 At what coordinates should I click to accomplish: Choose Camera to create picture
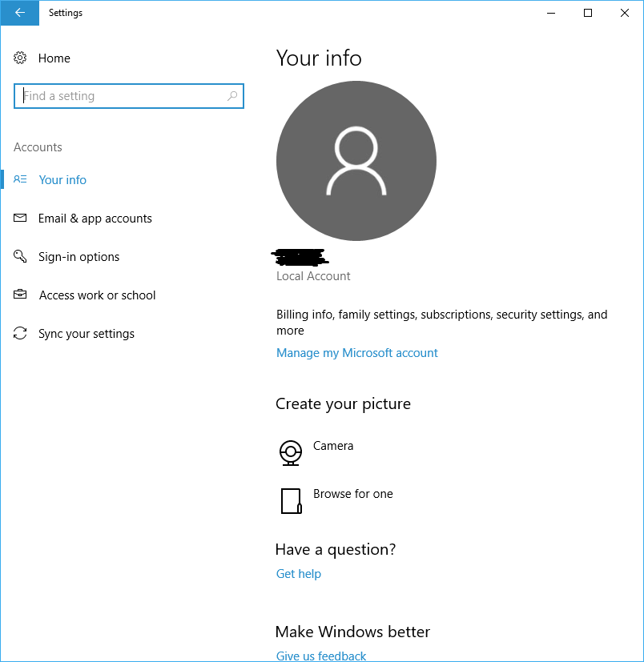click(333, 446)
